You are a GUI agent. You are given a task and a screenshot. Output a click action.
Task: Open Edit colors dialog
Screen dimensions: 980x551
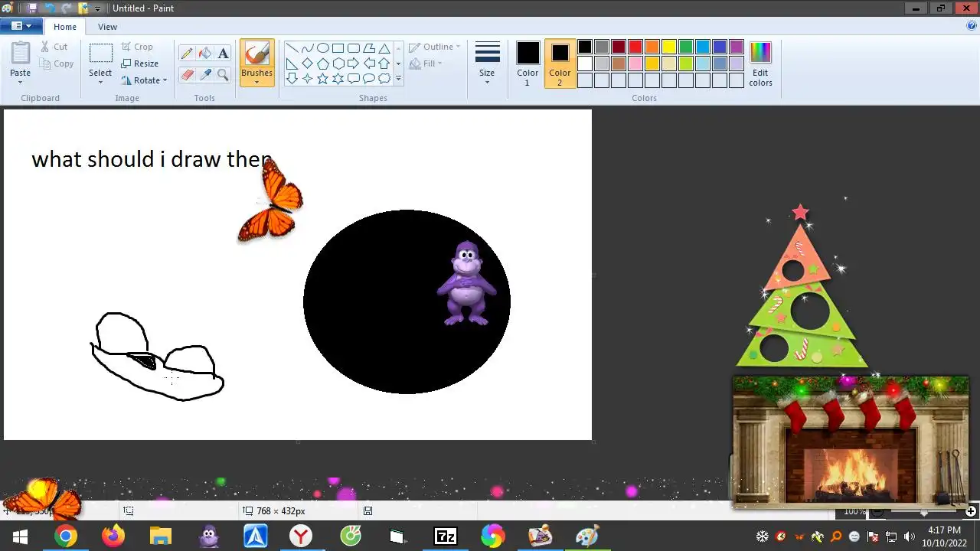[x=760, y=64]
